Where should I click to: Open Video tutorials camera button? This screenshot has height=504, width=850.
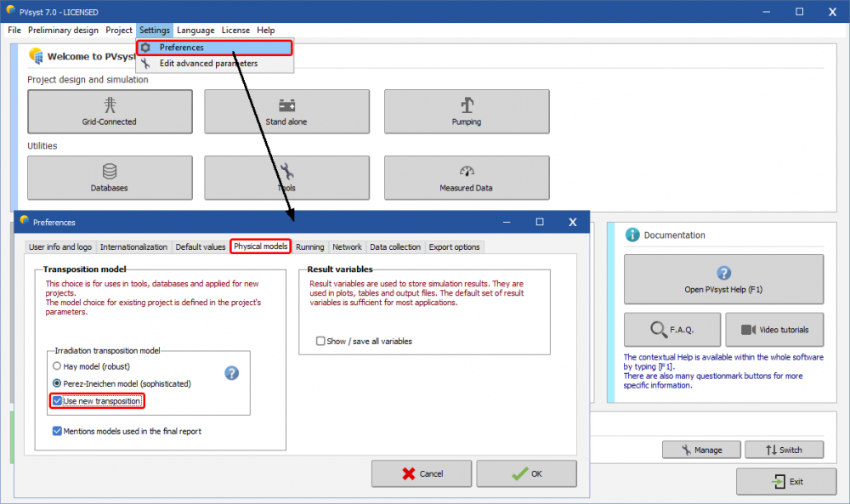[773, 329]
